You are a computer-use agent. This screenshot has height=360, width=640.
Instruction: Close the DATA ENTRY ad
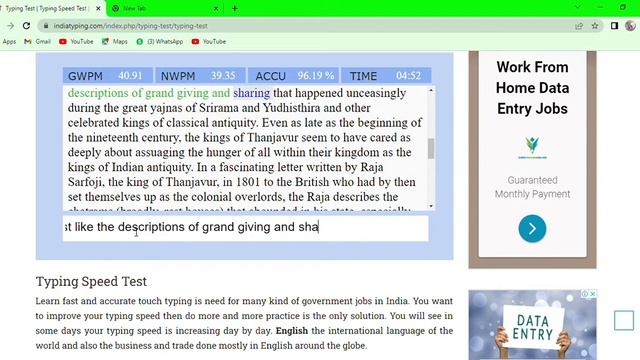point(593,293)
